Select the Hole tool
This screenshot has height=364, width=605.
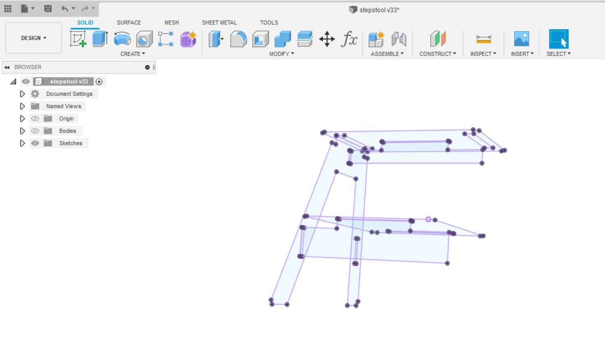(144, 39)
